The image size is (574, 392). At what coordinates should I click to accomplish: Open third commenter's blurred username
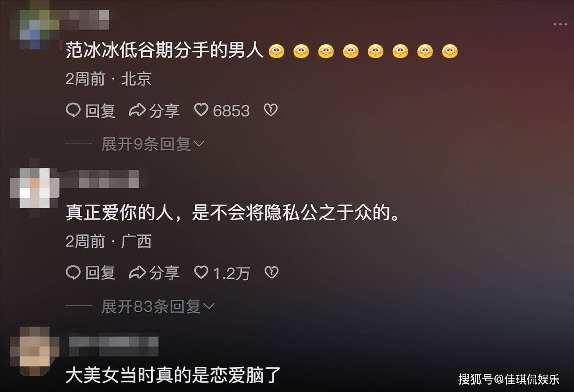(114, 346)
